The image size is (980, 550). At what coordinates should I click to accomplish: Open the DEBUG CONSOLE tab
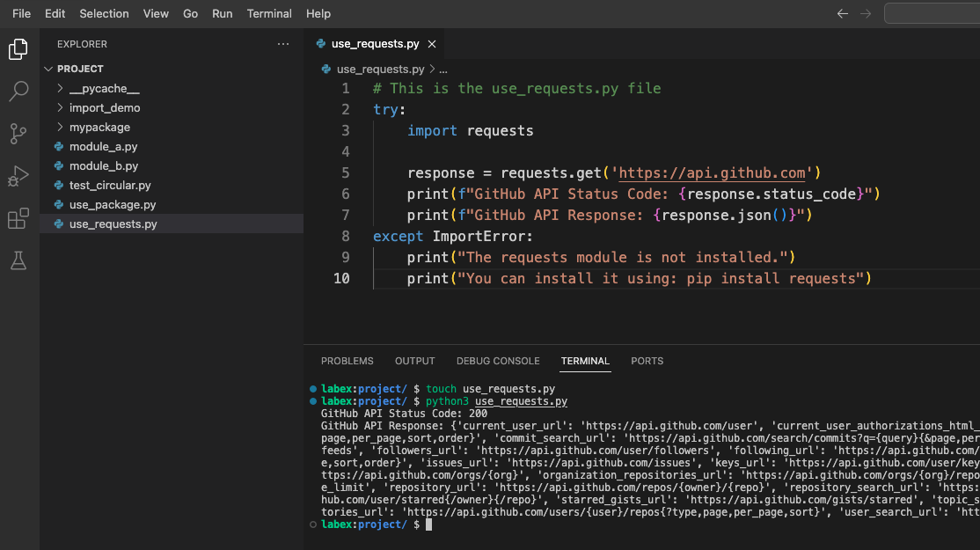pos(498,361)
